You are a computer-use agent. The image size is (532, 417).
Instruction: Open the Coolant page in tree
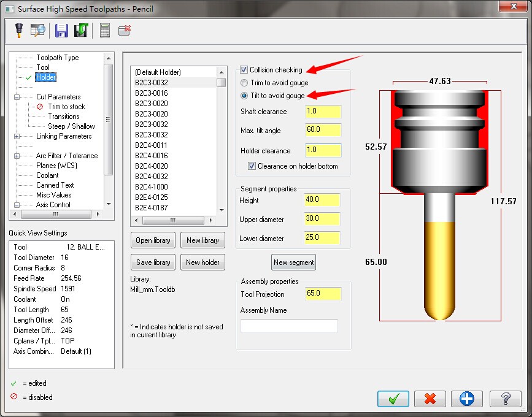pyautogui.click(x=47, y=175)
